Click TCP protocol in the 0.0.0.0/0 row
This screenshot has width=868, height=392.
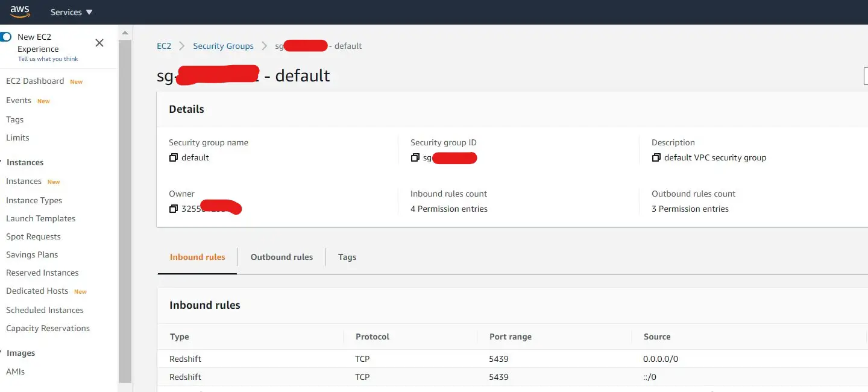(362, 359)
